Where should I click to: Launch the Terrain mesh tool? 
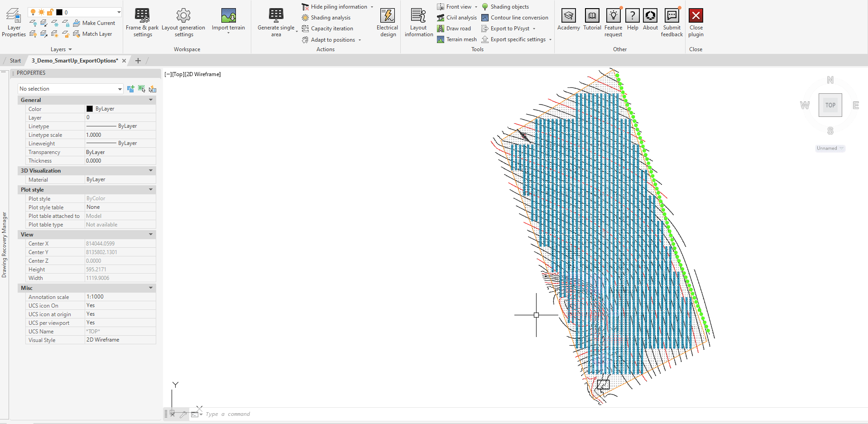pyautogui.click(x=457, y=39)
